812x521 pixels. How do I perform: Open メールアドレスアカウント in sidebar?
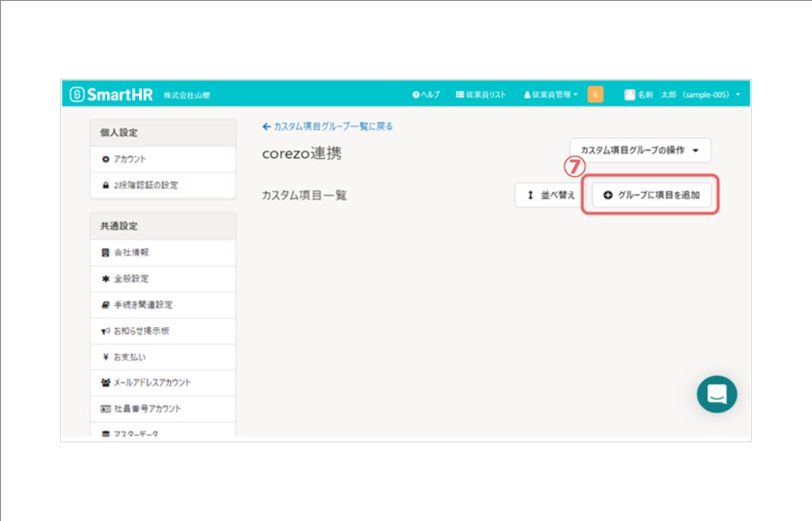163,383
